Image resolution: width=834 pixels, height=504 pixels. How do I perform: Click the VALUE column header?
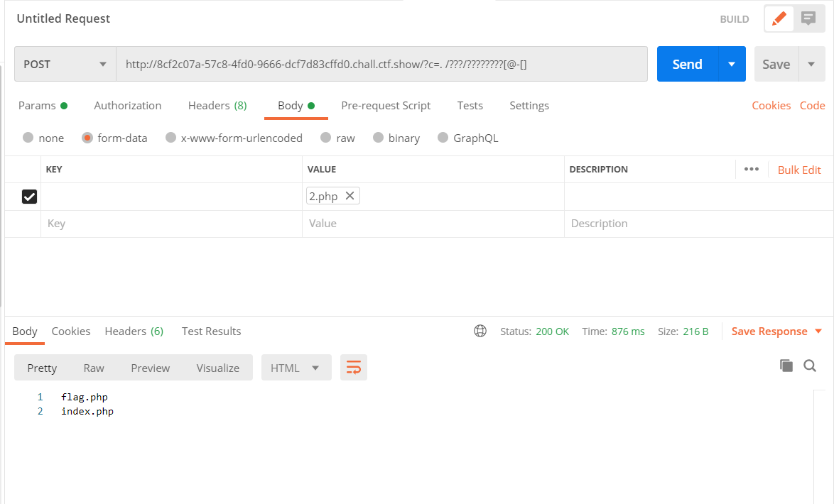point(321,169)
